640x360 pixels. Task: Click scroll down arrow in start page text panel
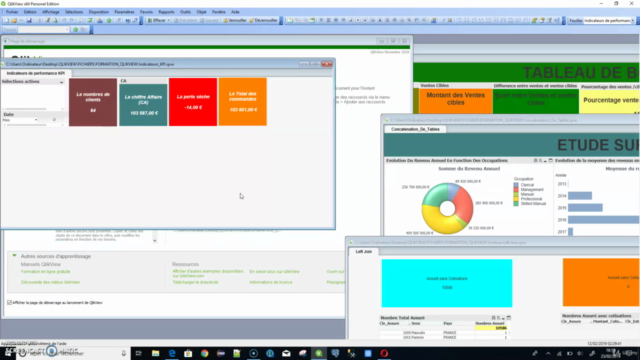pyautogui.click(x=155, y=241)
